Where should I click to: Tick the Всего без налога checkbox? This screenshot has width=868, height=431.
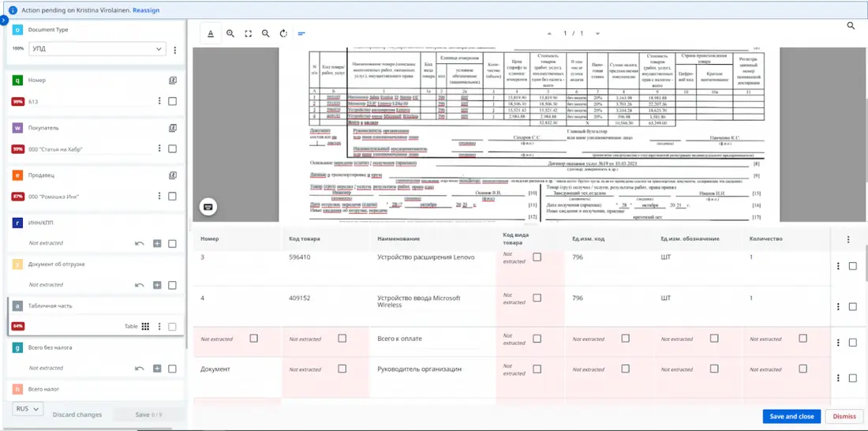(172, 369)
